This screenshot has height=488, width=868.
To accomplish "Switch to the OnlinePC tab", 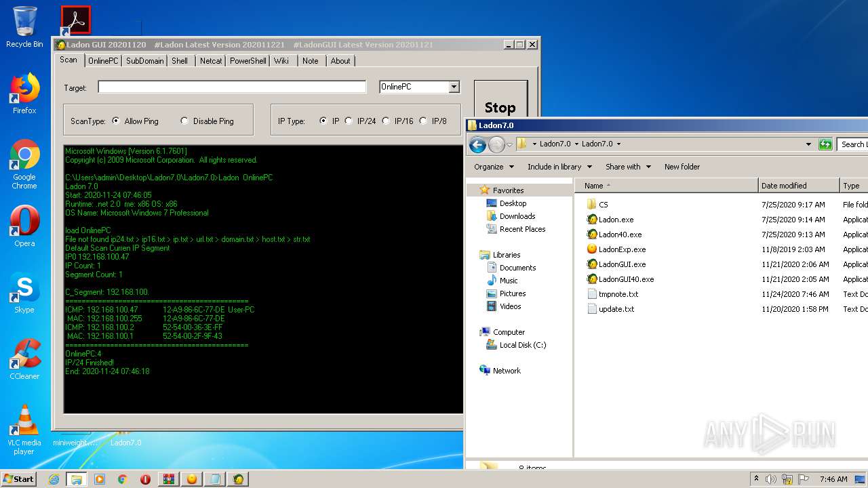I will click(103, 60).
